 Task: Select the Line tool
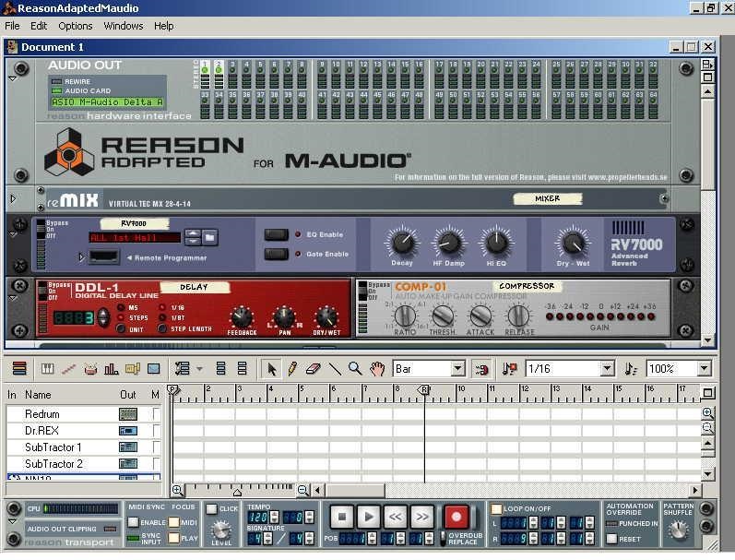[334, 369]
